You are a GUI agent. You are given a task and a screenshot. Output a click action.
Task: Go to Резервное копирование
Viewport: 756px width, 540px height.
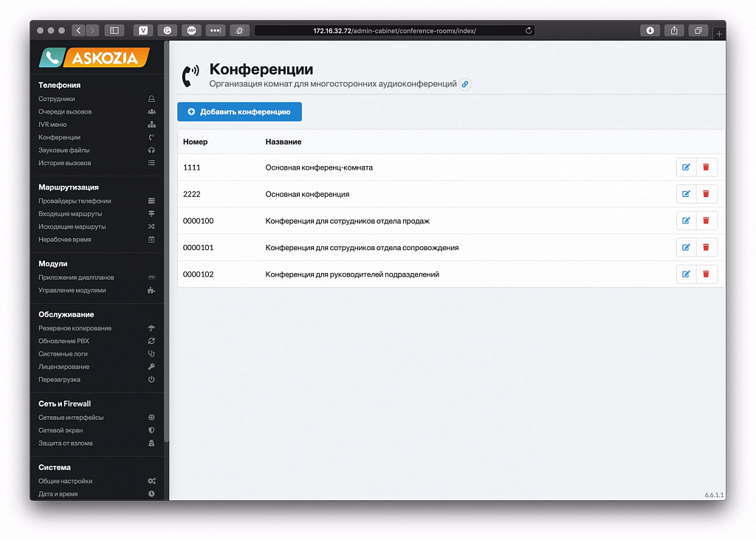pos(97,328)
